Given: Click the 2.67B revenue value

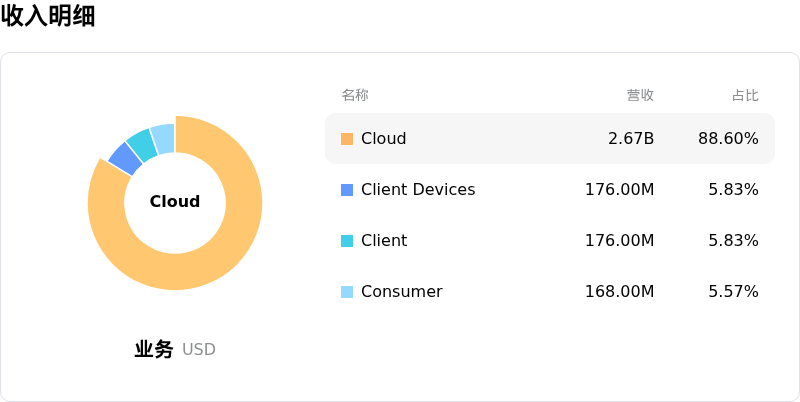Looking at the screenshot, I should [x=631, y=139].
